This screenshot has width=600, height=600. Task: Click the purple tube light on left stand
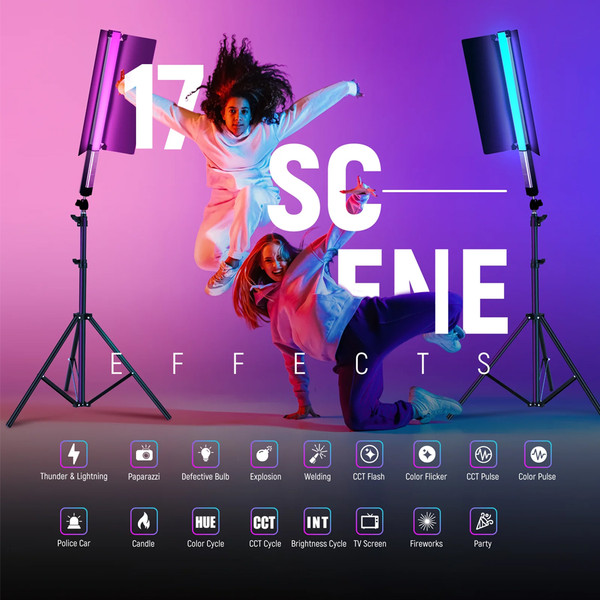pyautogui.click(x=105, y=92)
